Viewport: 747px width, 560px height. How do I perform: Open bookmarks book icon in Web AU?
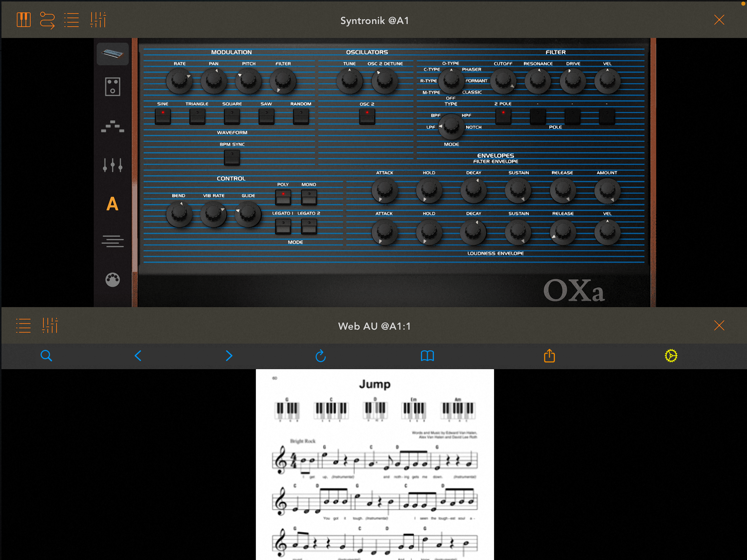pyautogui.click(x=427, y=356)
